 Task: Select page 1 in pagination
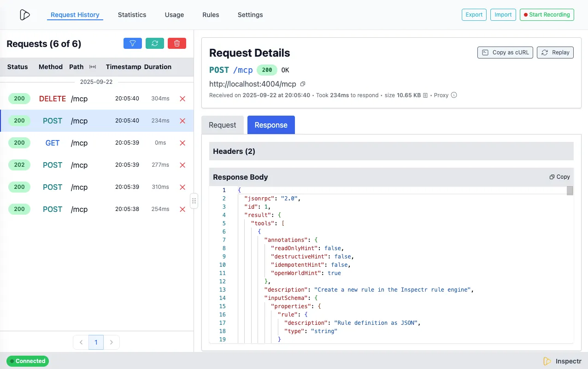(x=96, y=342)
